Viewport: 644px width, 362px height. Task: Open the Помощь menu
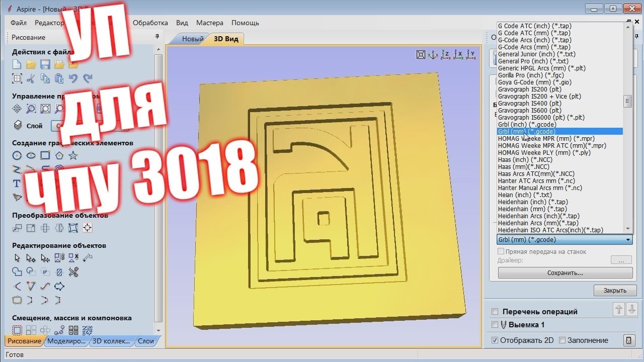point(245,23)
